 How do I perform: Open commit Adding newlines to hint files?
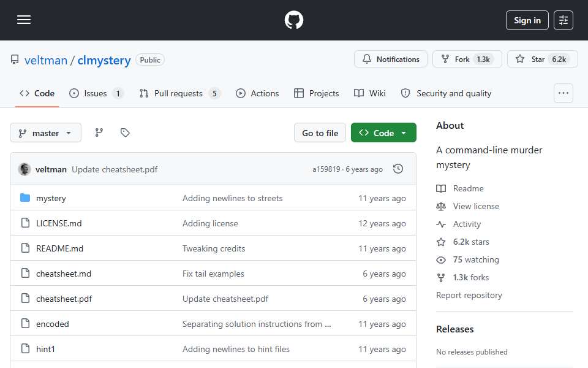[x=236, y=349]
